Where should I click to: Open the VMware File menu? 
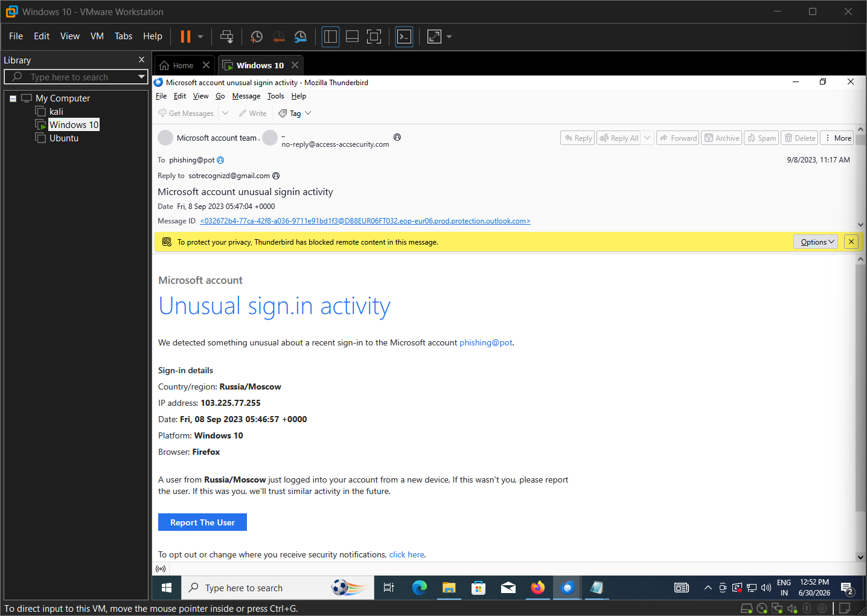[x=16, y=36]
